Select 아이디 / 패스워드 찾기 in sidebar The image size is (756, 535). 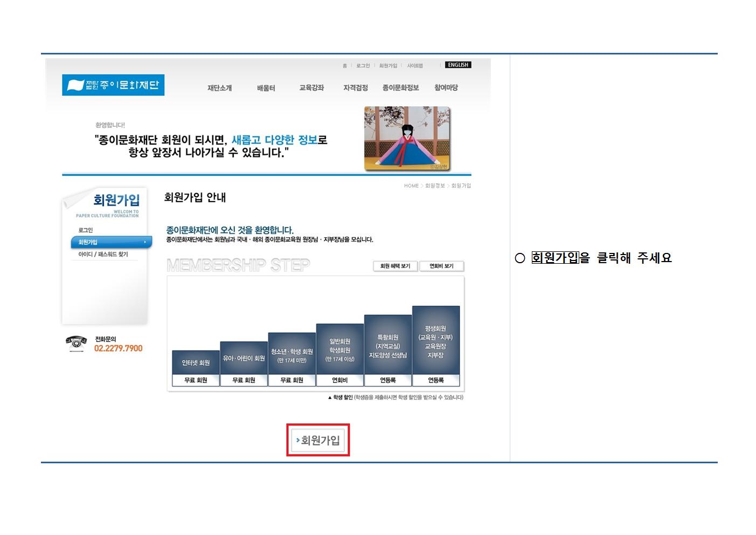103,254
